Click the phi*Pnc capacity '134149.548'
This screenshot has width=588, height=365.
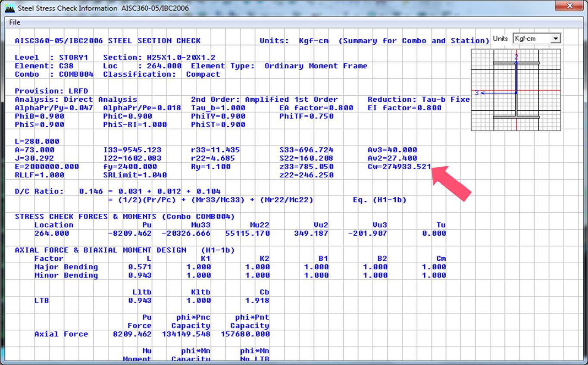(186, 334)
